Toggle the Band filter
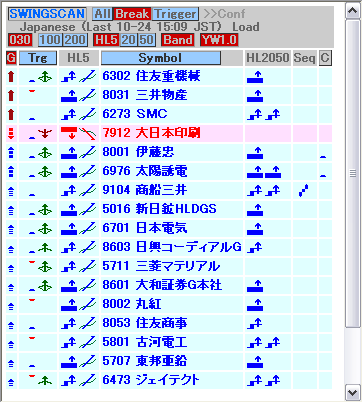The width and height of the screenshot is (363, 403). coord(178,40)
